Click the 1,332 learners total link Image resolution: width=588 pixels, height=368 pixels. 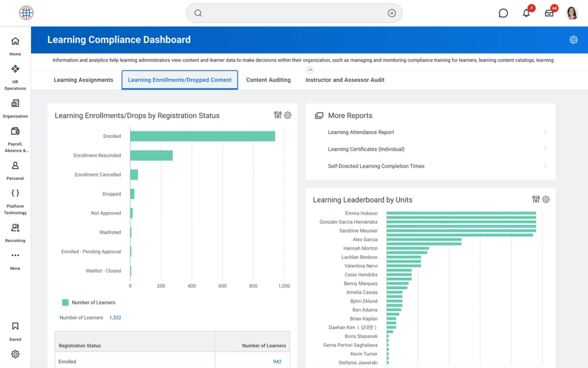[x=115, y=318]
